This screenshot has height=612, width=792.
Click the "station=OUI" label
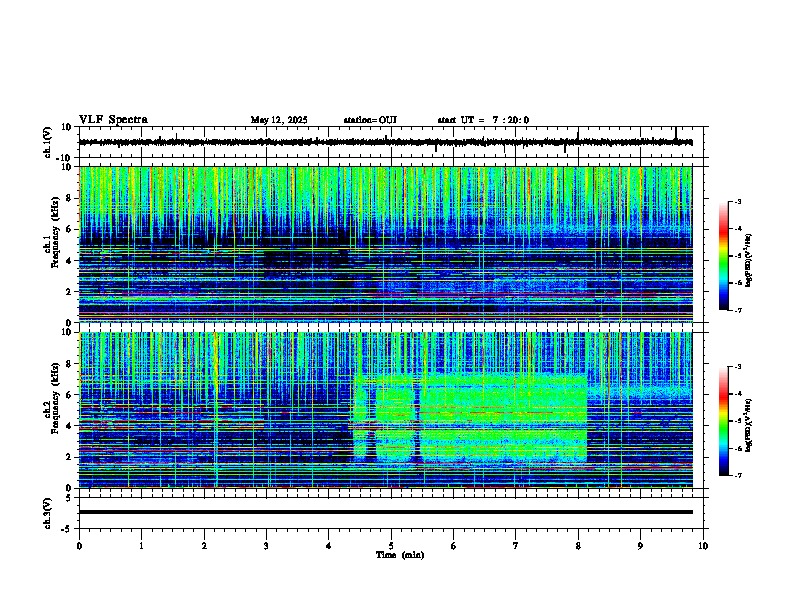coord(370,120)
